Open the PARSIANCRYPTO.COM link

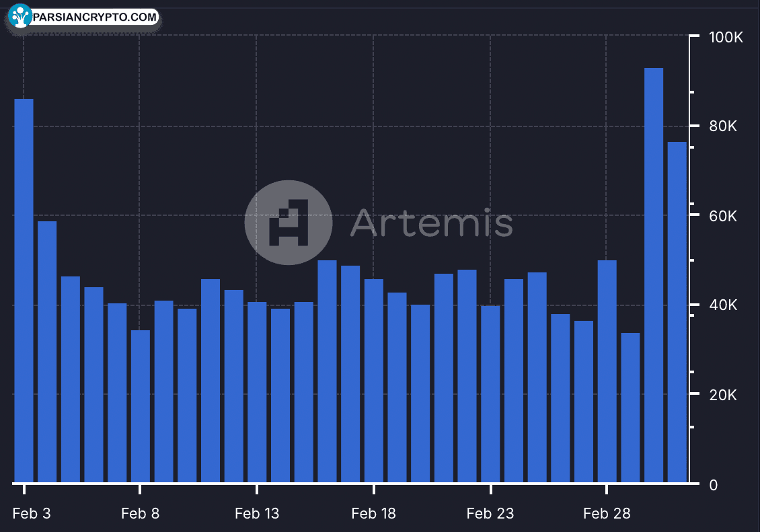pos(95,17)
